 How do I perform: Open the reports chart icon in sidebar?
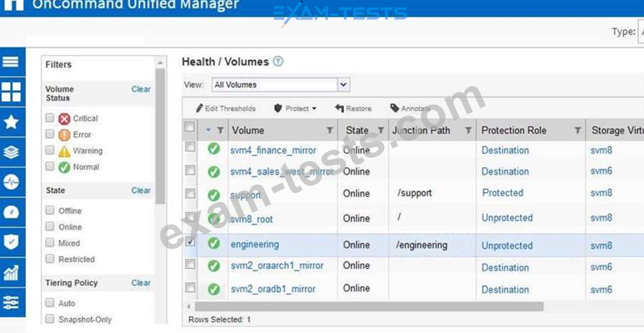coord(12,273)
